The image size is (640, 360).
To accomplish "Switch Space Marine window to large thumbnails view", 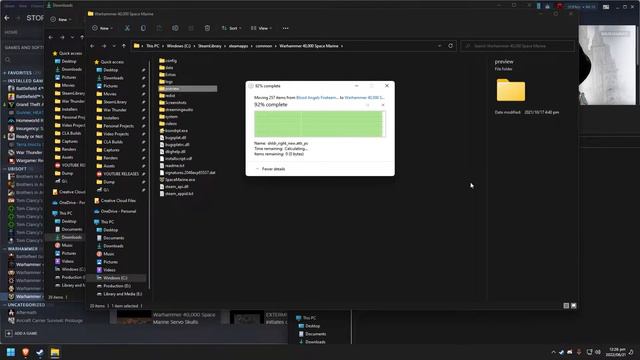I will tap(573, 305).
